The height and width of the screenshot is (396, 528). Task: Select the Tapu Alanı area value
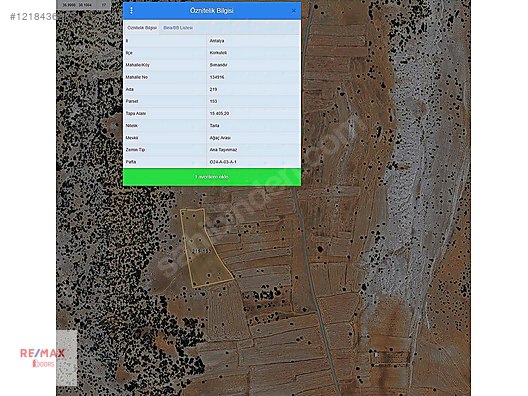click(x=219, y=113)
